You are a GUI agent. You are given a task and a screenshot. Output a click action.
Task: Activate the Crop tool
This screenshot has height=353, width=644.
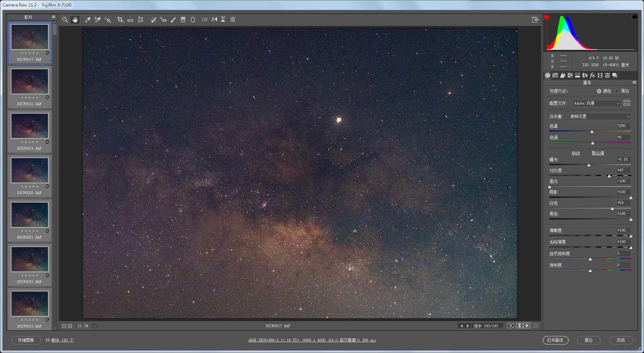pyautogui.click(x=120, y=20)
